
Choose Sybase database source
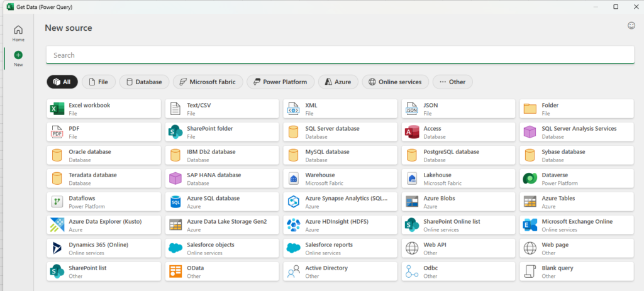[577, 155]
